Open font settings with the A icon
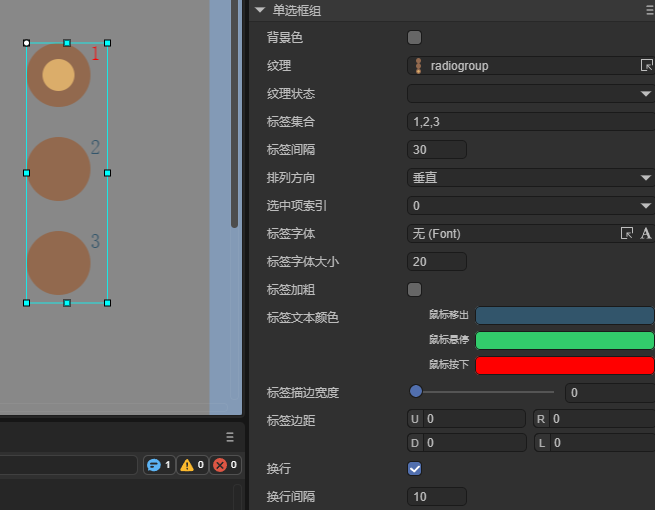This screenshot has height=510, width=655. (x=646, y=233)
